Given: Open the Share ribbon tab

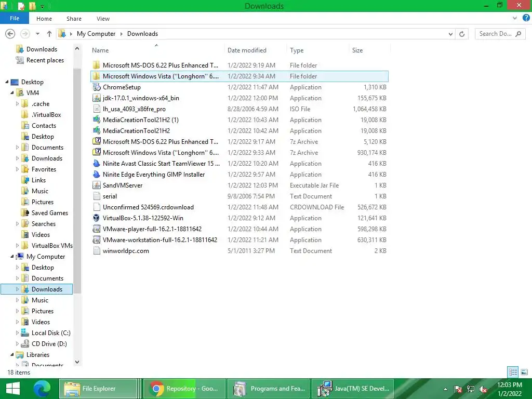Looking at the screenshot, I should tap(74, 19).
